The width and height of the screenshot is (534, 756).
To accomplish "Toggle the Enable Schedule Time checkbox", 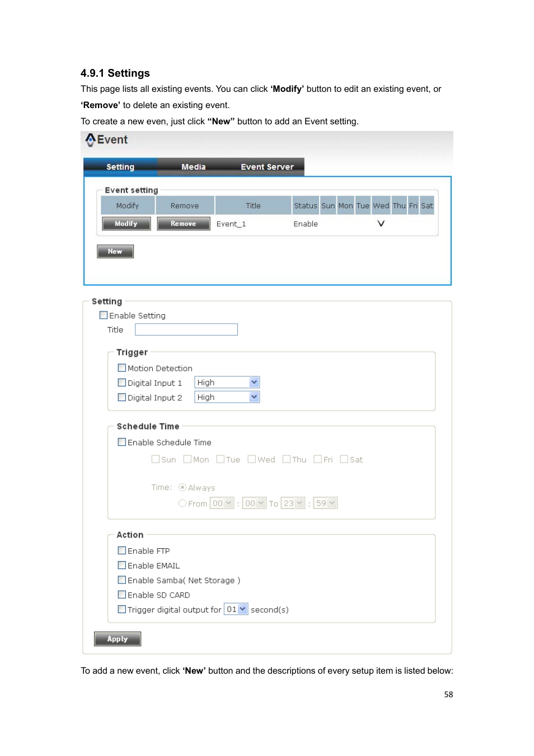I will click(122, 442).
